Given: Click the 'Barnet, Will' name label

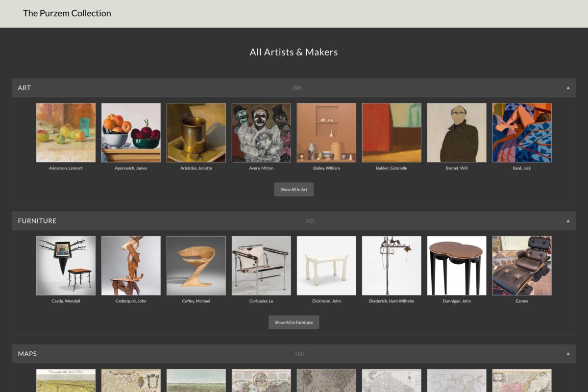Looking at the screenshot, I should click(457, 168).
